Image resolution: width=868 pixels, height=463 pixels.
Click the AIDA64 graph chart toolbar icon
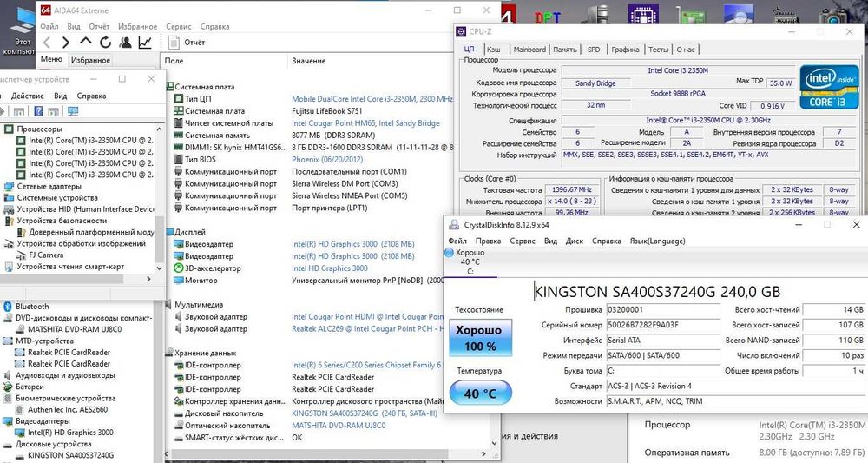coord(145,42)
